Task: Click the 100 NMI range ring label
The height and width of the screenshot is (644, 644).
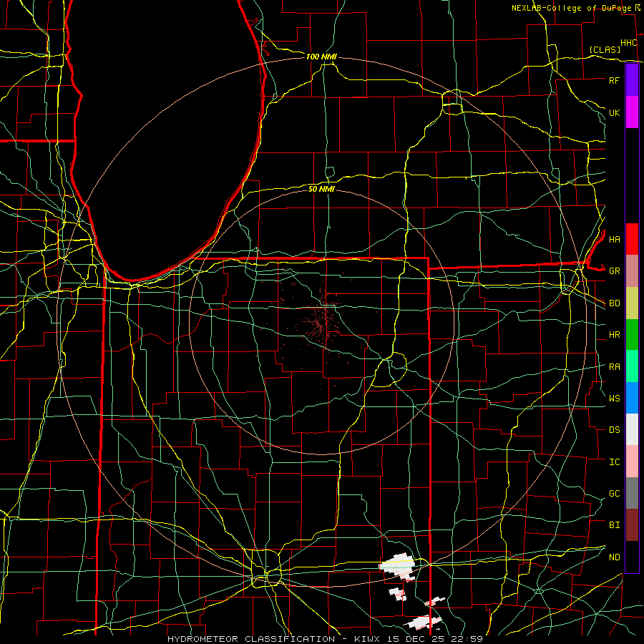Action: point(321,57)
